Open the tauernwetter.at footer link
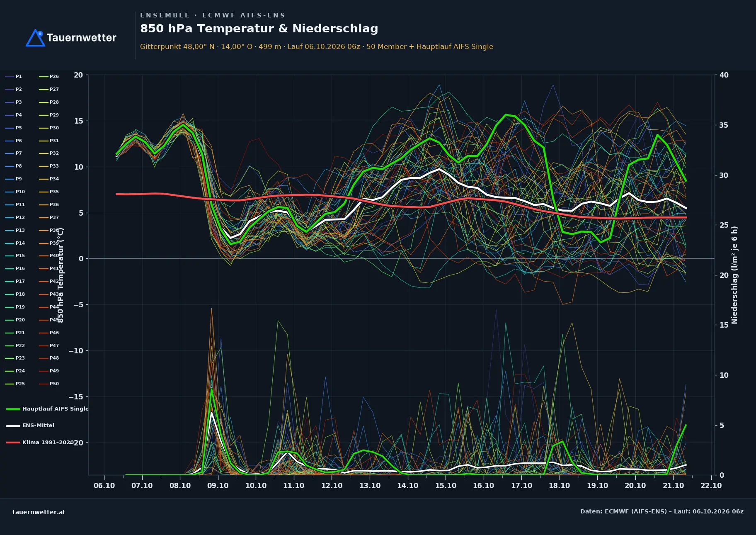This screenshot has width=756, height=535. pyautogui.click(x=39, y=512)
